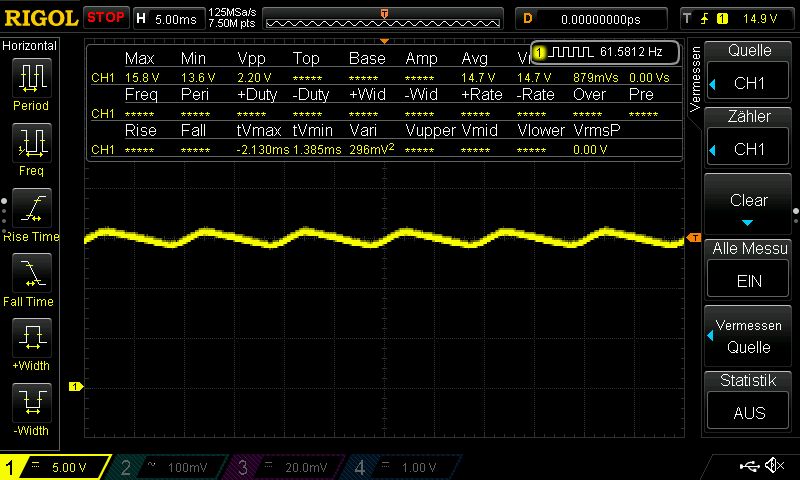Click the USB connection status icon
Screen dimensions: 800x480
tap(749, 466)
